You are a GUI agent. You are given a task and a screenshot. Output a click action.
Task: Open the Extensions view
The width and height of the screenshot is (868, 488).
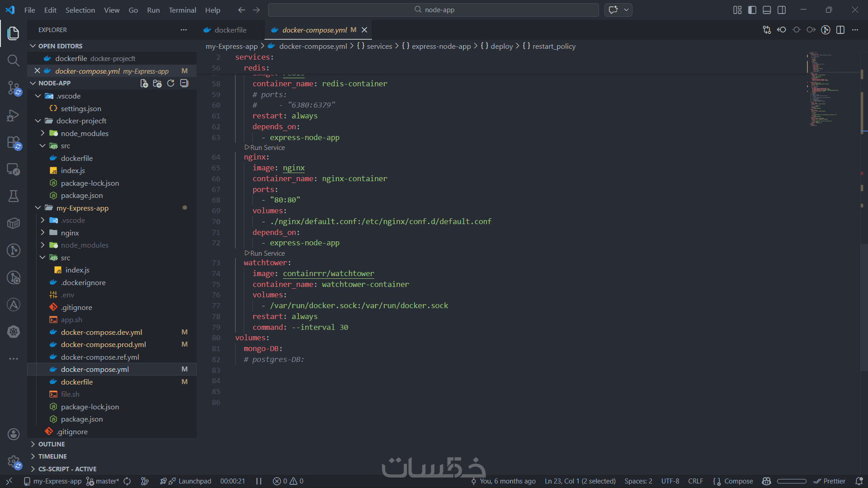pyautogui.click(x=14, y=143)
